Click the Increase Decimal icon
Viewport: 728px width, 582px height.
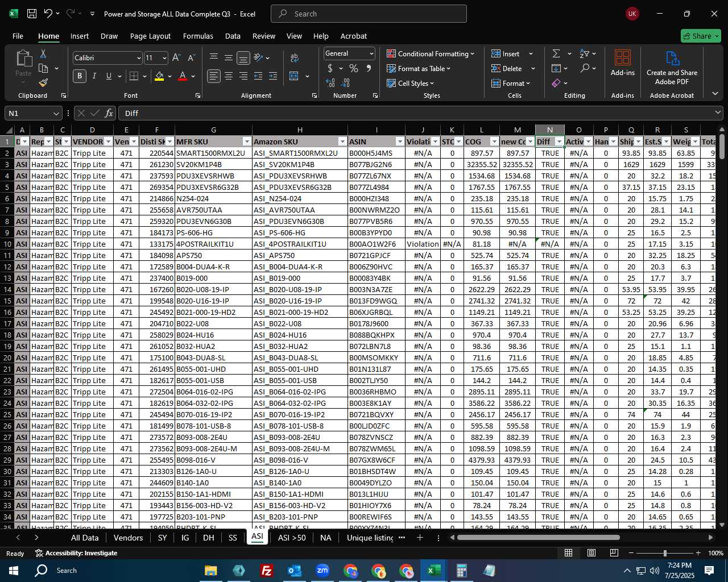[330, 83]
